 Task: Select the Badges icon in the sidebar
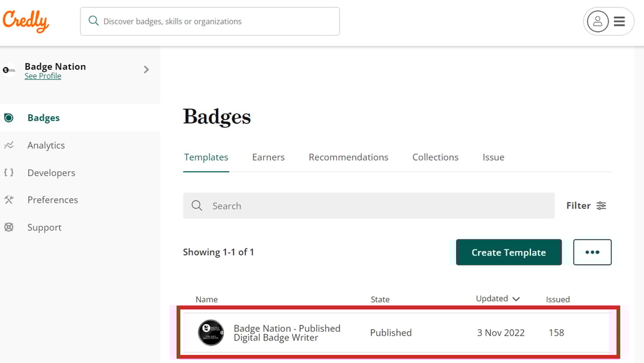pos(9,117)
